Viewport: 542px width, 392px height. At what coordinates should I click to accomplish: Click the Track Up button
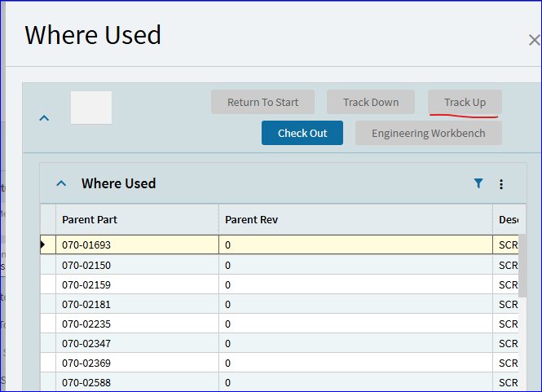point(465,102)
